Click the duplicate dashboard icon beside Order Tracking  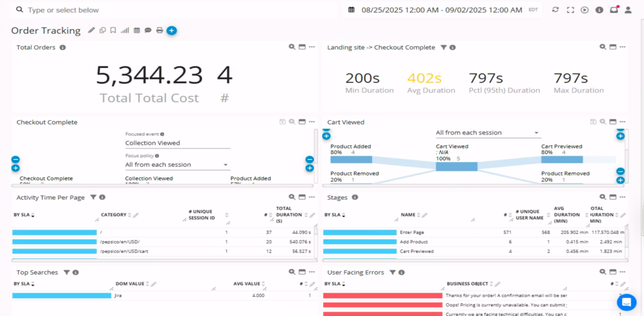(x=103, y=30)
